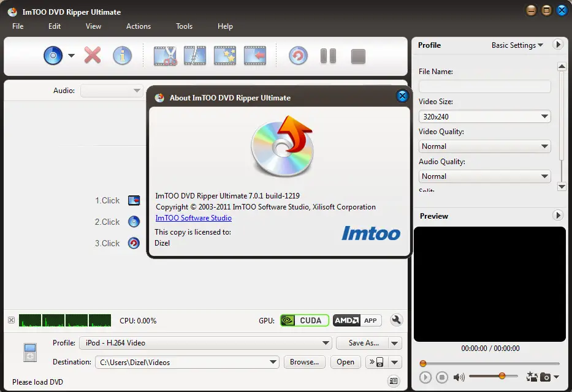The height and width of the screenshot is (392, 572).
Task: Toggle AMD APP GPU acceleration
Action: [x=357, y=320]
